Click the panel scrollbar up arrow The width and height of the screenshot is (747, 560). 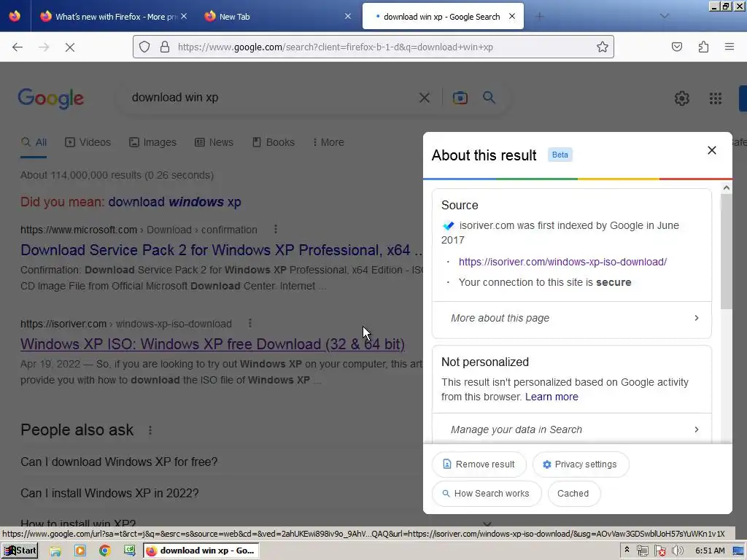(x=726, y=187)
